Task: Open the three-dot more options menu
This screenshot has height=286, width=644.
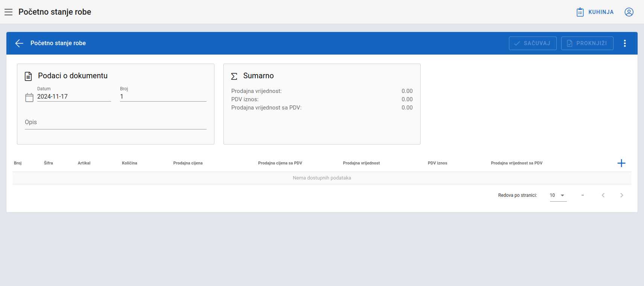Action: click(x=624, y=43)
